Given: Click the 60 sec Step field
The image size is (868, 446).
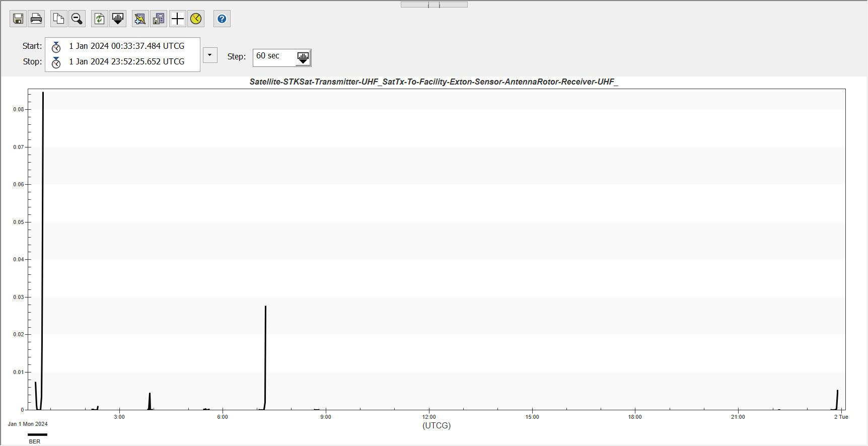Looking at the screenshot, I should (273, 56).
